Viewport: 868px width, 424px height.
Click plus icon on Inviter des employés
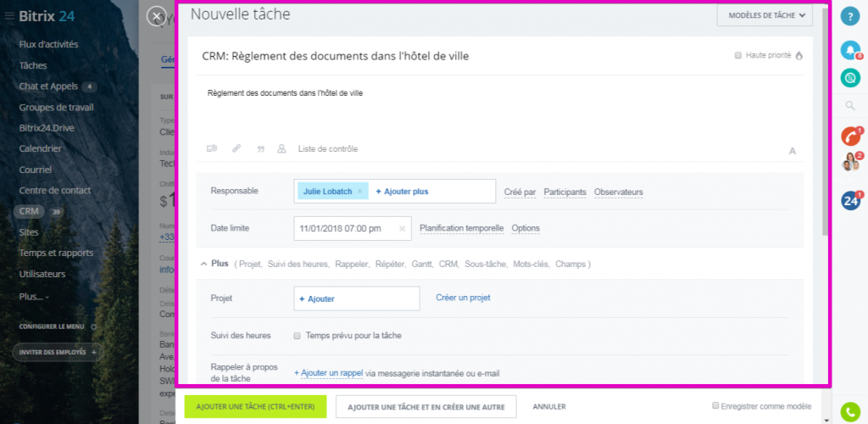click(93, 352)
